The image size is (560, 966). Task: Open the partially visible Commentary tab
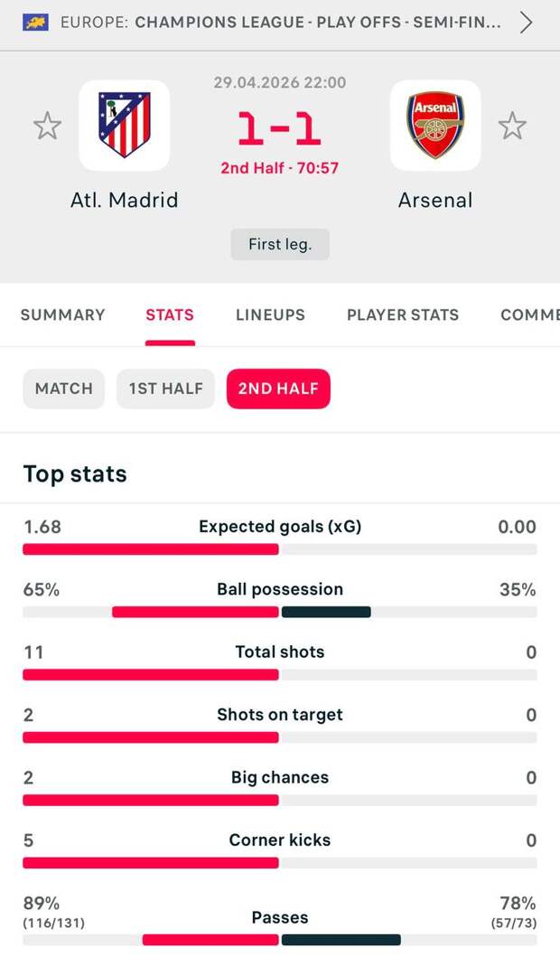(x=530, y=314)
